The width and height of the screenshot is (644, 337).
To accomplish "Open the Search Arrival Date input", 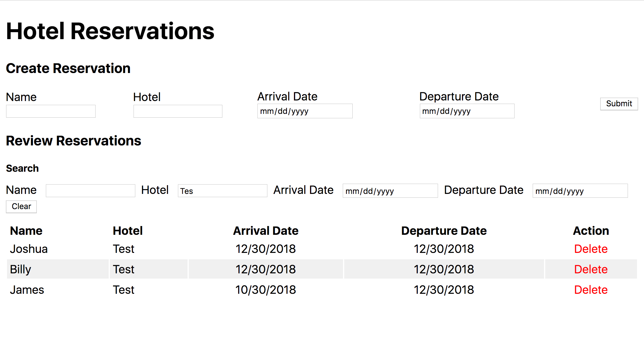I will 390,191.
